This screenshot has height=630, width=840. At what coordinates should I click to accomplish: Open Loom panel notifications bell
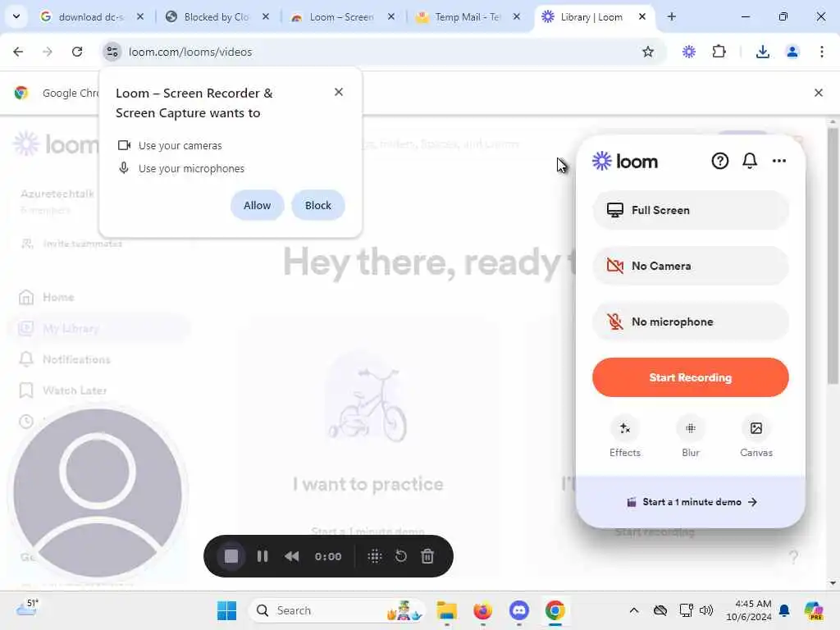(x=750, y=161)
